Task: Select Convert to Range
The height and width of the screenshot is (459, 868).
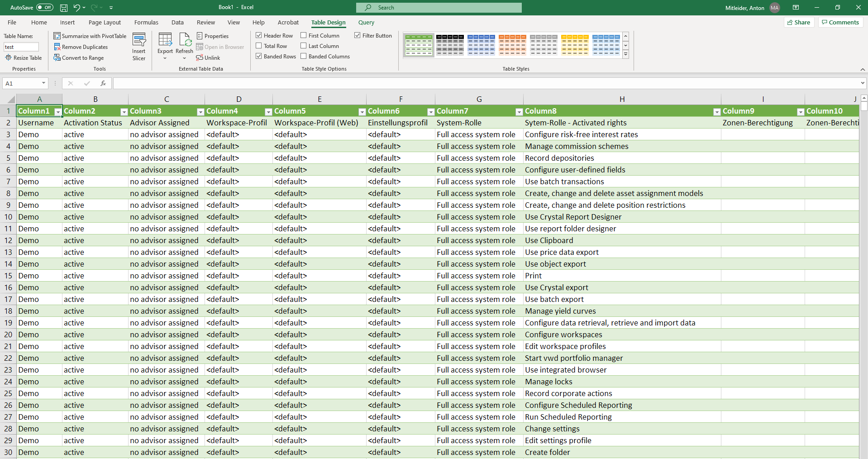Action: (82, 58)
